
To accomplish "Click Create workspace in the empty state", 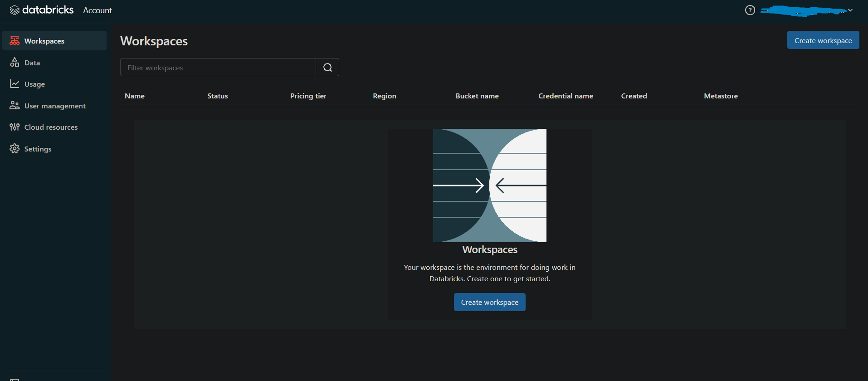I will pos(490,302).
